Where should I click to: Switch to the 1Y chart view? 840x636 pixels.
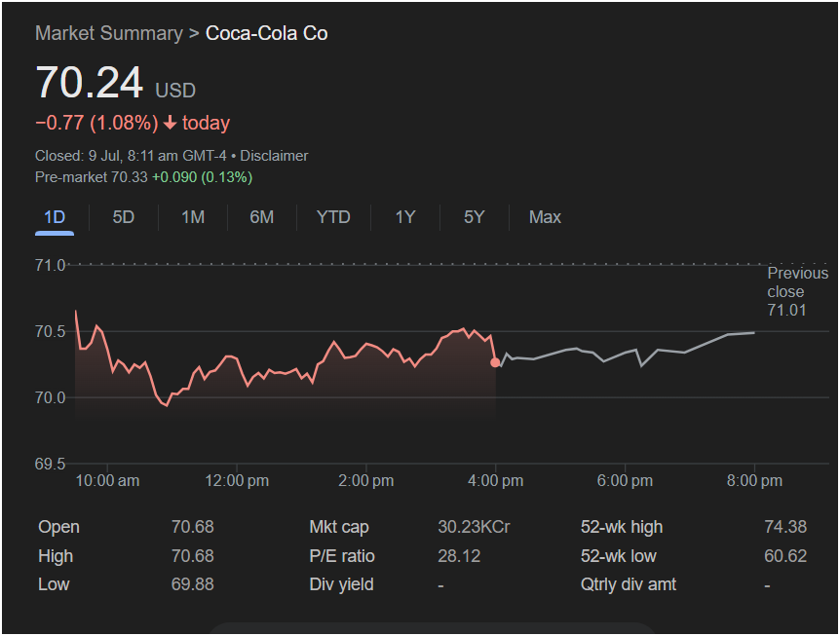coord(405,217)
